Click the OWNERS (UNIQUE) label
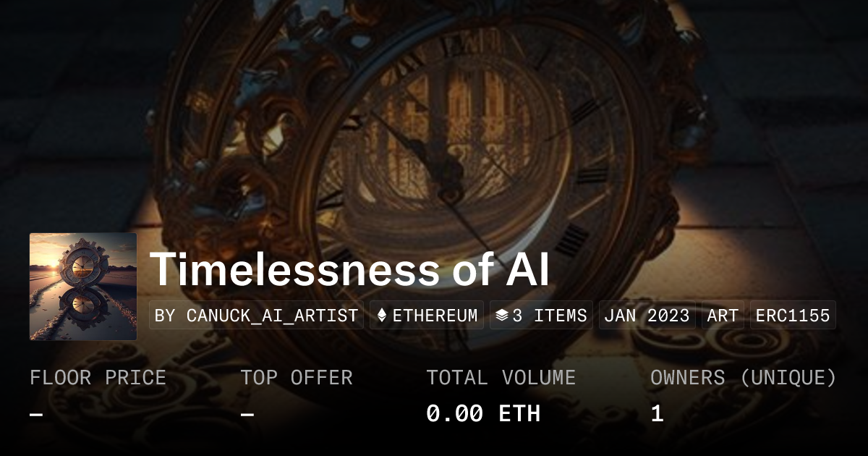This screenshot has height=456, width=868. (743, 377)
